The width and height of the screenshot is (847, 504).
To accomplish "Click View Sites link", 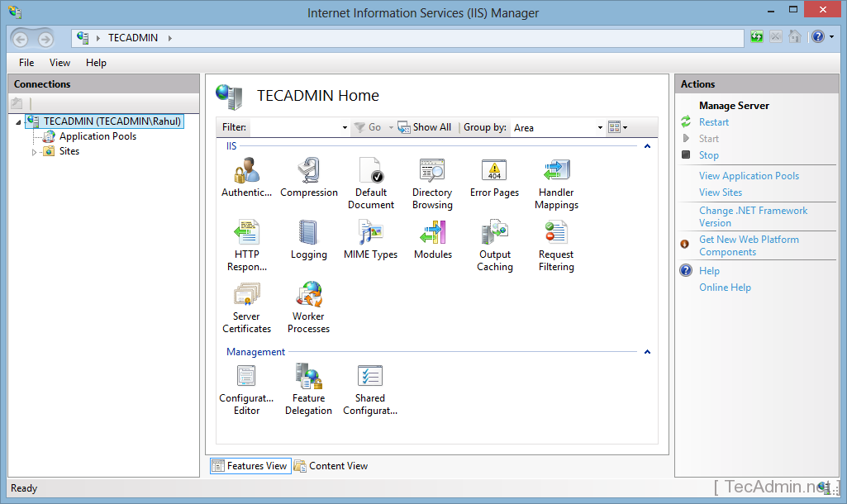I will (721, 193).
